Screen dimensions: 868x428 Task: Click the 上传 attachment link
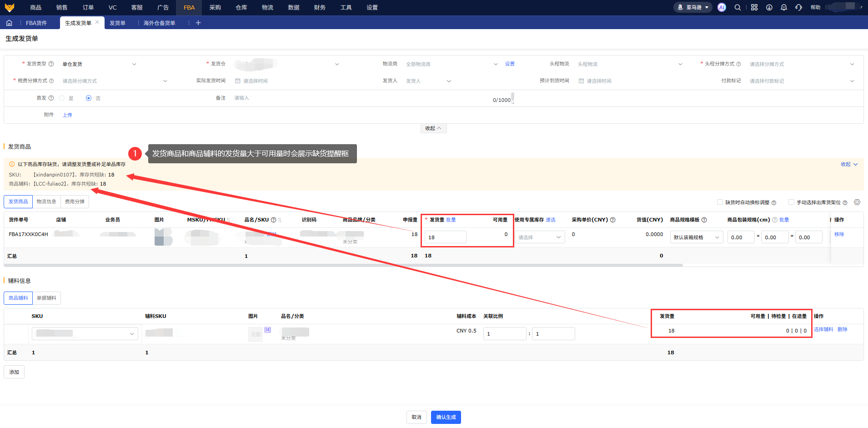coord(67,115)
